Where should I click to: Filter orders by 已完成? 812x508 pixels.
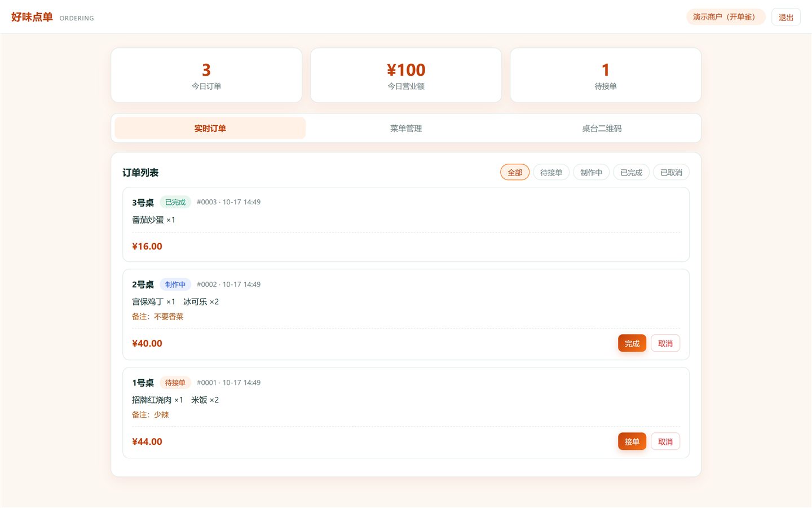(x=631, y=172)
